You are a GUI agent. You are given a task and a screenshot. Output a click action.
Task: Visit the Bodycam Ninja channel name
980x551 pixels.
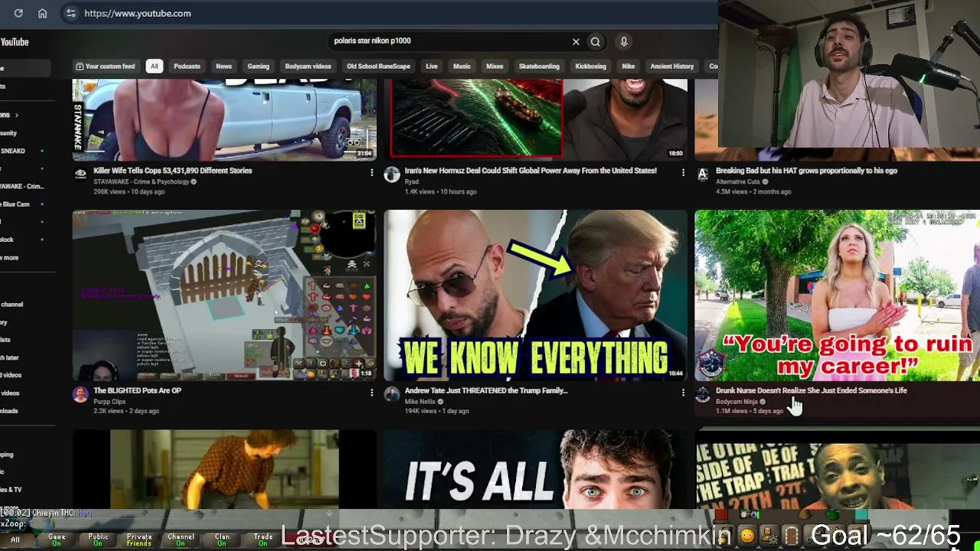(x=737, y=402)
